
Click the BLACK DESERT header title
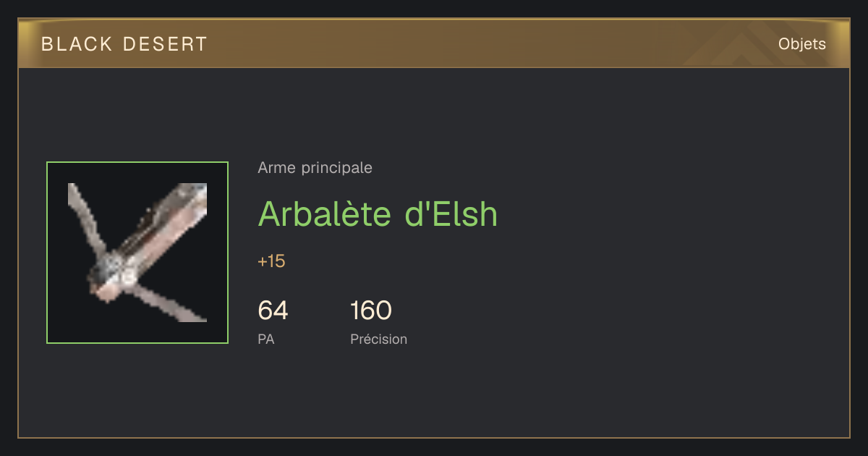(x=124, y=44)
